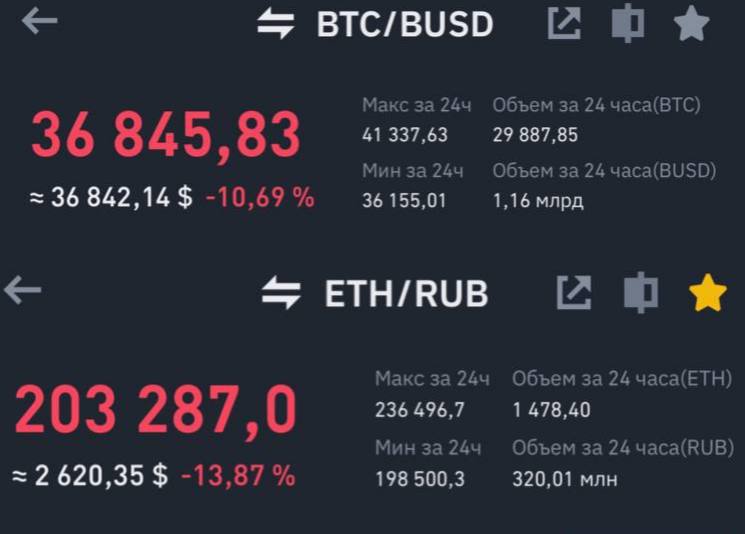Remove ETH/RUB from favorites via yellow star
This screenshot has width=745, height=534.
coord(707,293)
